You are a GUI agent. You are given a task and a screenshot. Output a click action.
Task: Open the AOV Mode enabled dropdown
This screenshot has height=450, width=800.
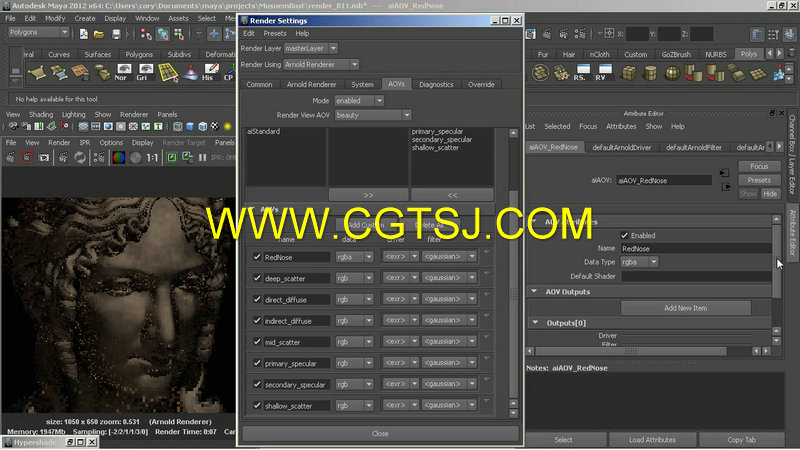point(359,101)
